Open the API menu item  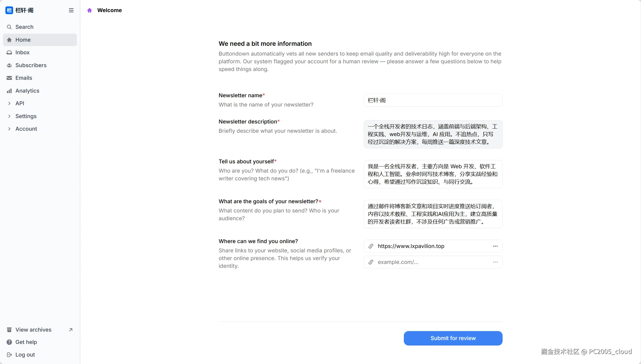[40, 103]
